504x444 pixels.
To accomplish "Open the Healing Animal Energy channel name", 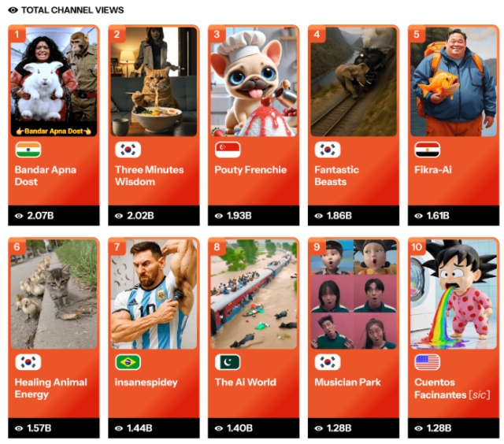I will coord(50,388).
